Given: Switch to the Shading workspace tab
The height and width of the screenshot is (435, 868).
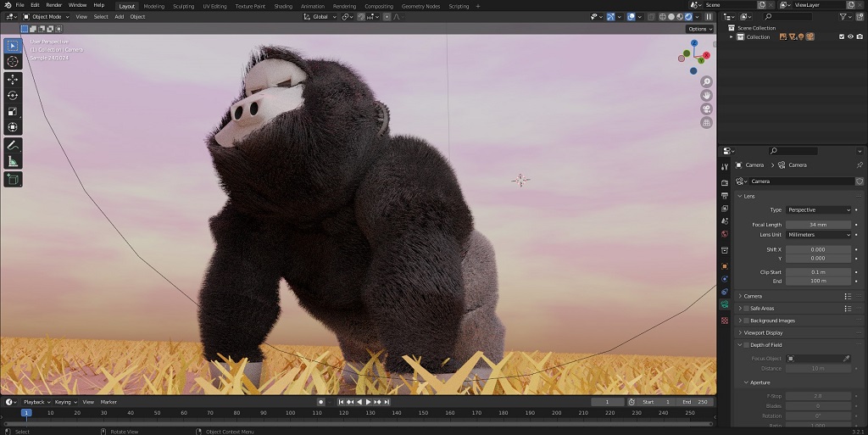Looking at the screenshot, I should pos(283,6).
